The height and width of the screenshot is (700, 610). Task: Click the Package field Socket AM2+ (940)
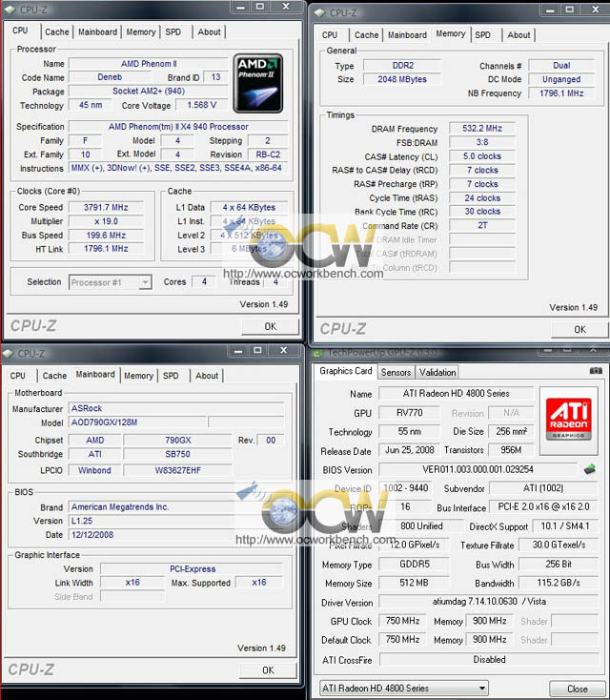(148, 91)
